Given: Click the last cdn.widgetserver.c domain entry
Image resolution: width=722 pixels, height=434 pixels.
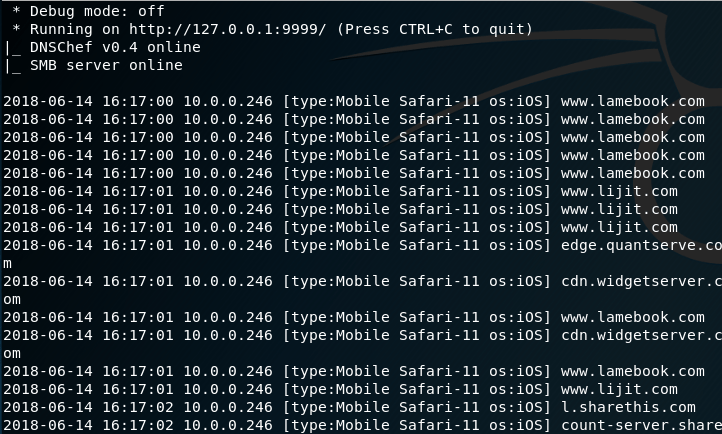Looking at the screenshot, I should 640,335.
